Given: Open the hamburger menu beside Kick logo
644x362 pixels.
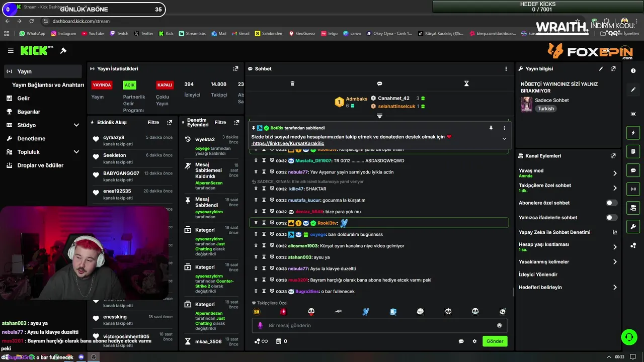Looking at the screenshot, I should [x=11, y=51].
